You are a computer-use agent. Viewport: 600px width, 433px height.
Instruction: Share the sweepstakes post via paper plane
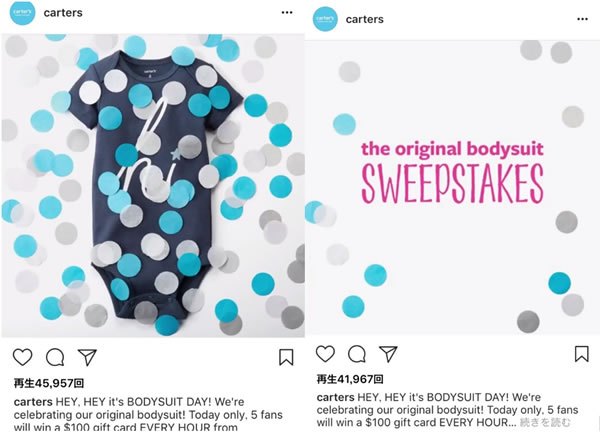tap(388, 354)
